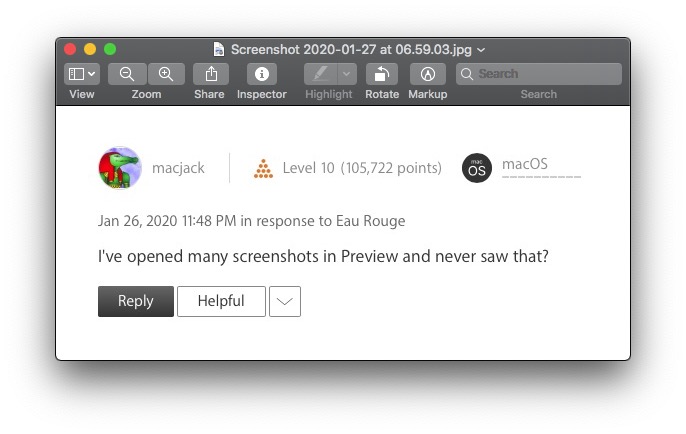The height and width of the screenshot is (434, 686).
Task: Open the Inspector info icon
Action: coord(262,74)
